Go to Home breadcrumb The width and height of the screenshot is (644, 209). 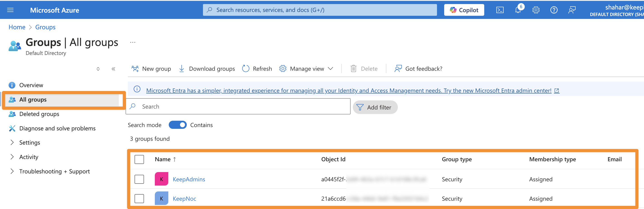click(x=17, y=27)
